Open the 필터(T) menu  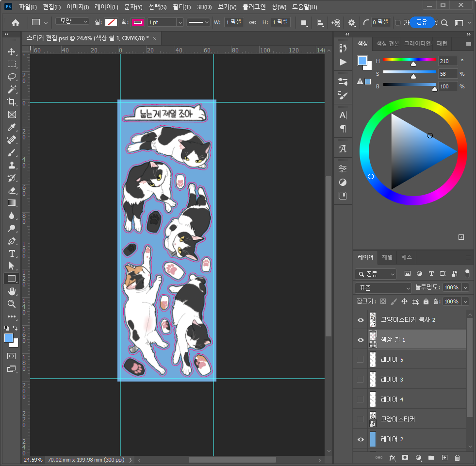pos(181,7)
